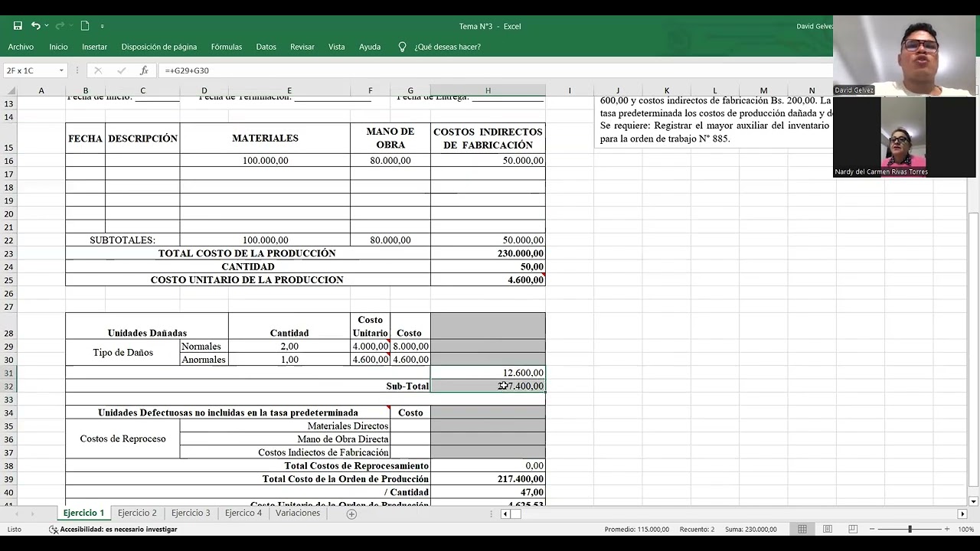Click the Redo icon
Image resolution: width=980 pixels, height=551 pixels.
60,26
